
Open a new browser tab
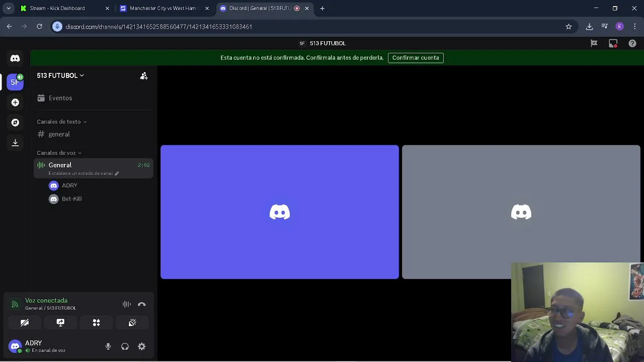point(323,9)
